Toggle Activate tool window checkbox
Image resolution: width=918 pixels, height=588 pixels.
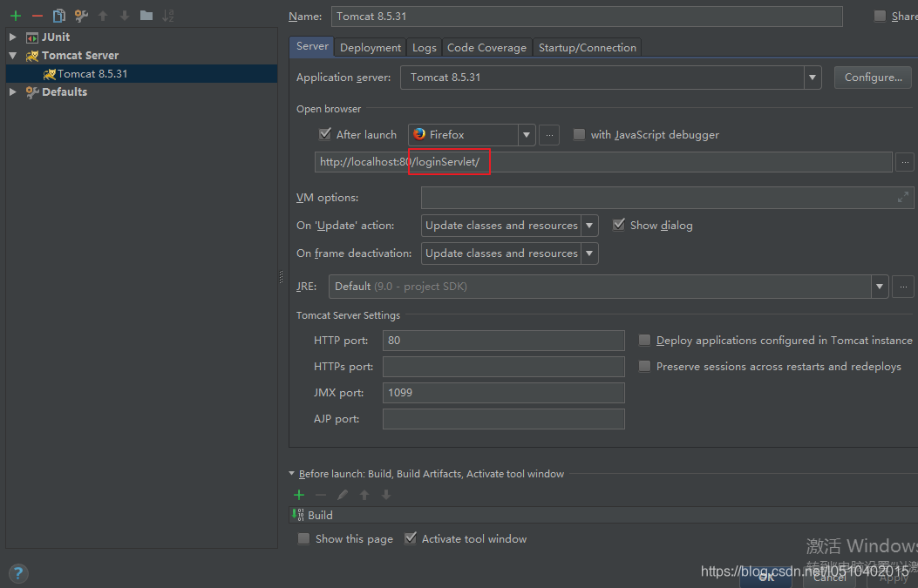point(411,538)
